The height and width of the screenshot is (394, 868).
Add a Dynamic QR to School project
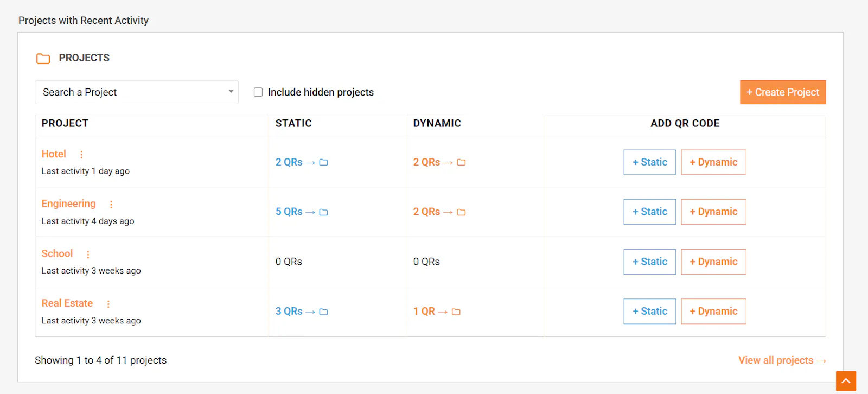point(713,262)
